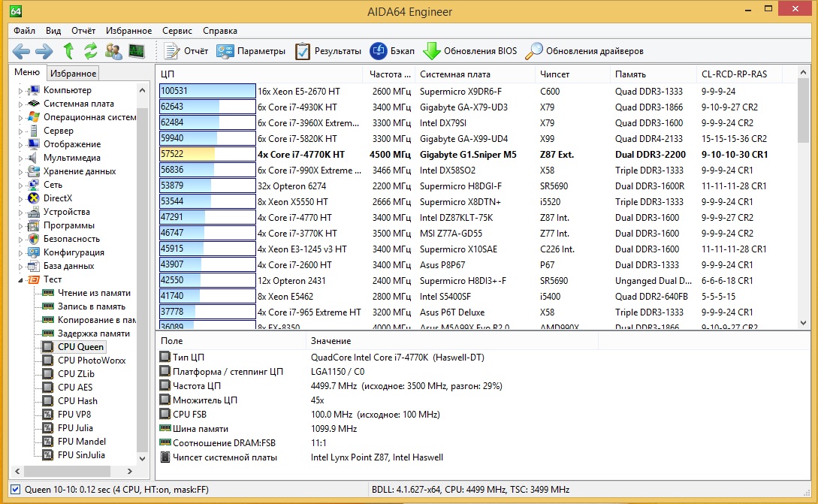Click the Отчёт toolbar button
The height and width of the screenshot is (504, 818).
186,51
